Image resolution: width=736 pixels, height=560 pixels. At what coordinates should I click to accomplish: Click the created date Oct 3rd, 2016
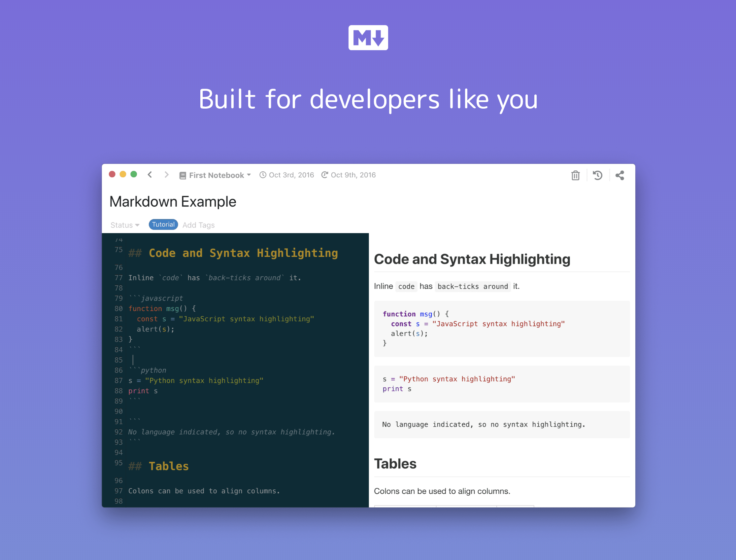point(291,175)
